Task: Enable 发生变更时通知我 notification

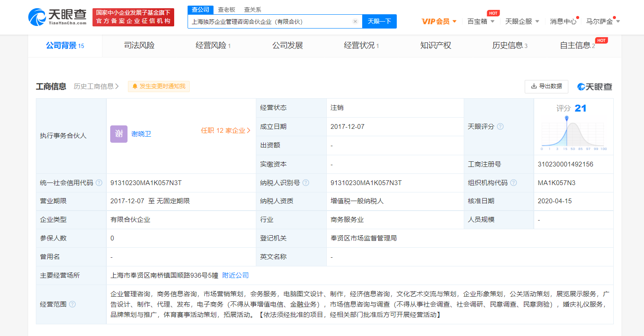Action: click(159, 86)
